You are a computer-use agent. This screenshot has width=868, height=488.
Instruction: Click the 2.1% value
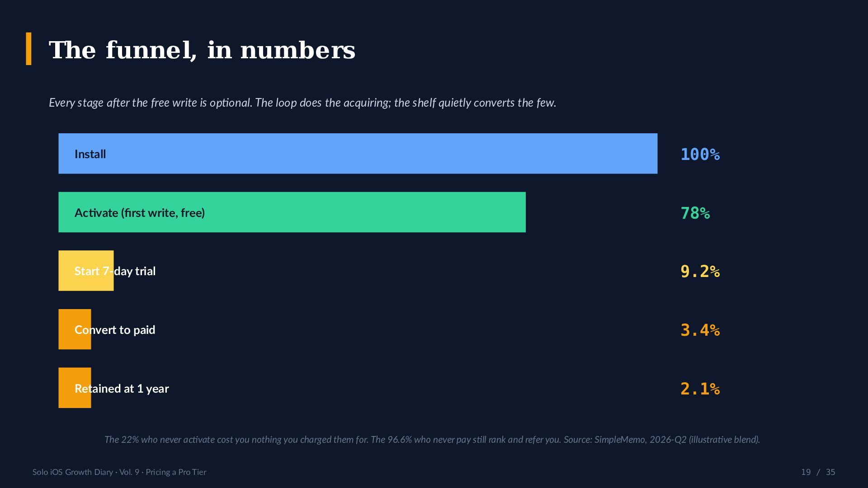tap(700, 389)
